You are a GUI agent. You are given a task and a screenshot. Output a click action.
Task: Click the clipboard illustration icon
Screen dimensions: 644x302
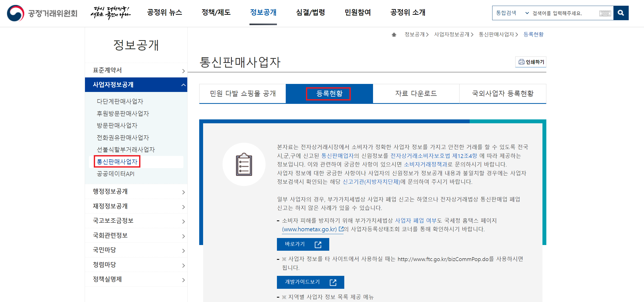pyautogui.click(x=244, y=164)
